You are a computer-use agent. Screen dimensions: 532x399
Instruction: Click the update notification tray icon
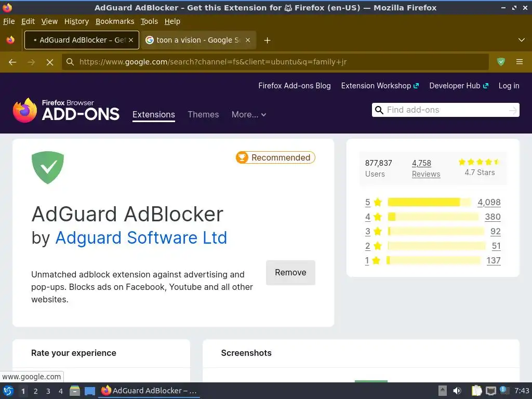point(504,390)
